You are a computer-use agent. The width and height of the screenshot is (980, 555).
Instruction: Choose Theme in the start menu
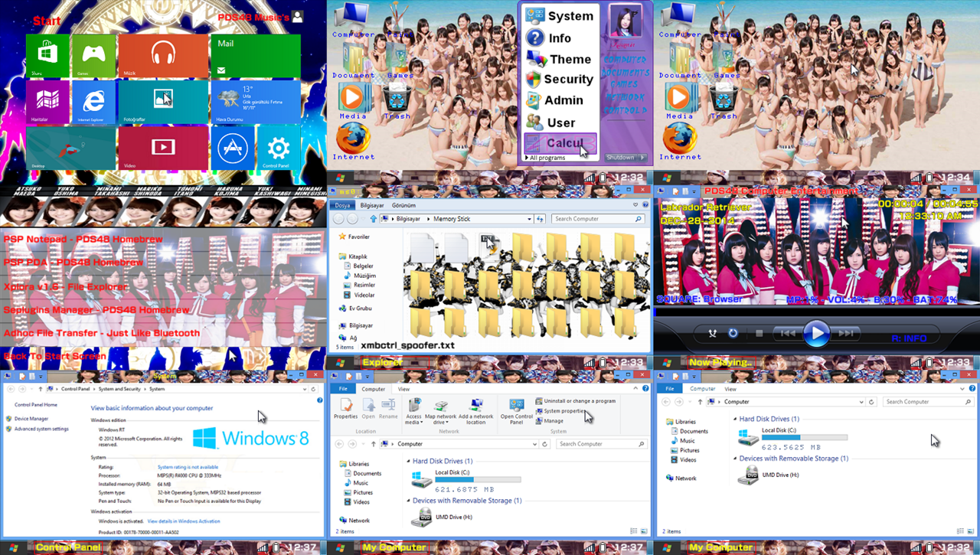(x=560, y=59)
